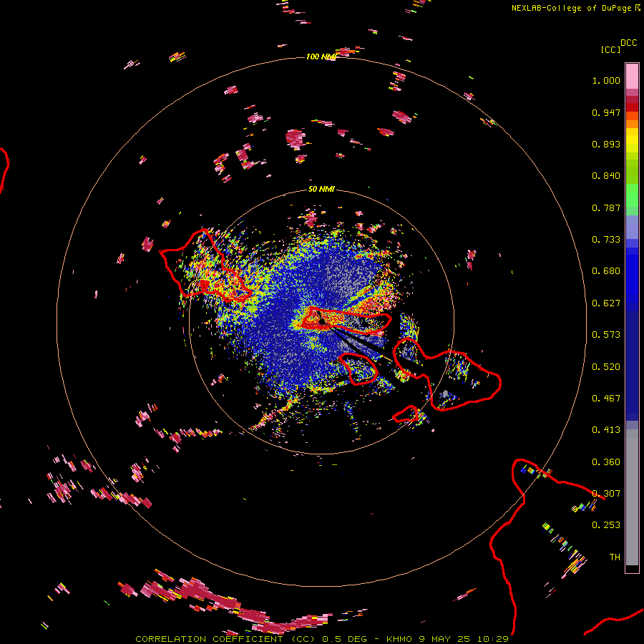The image size is (644, 644).
Task: Select the 0.787 scale value
Action: [606, 208]
